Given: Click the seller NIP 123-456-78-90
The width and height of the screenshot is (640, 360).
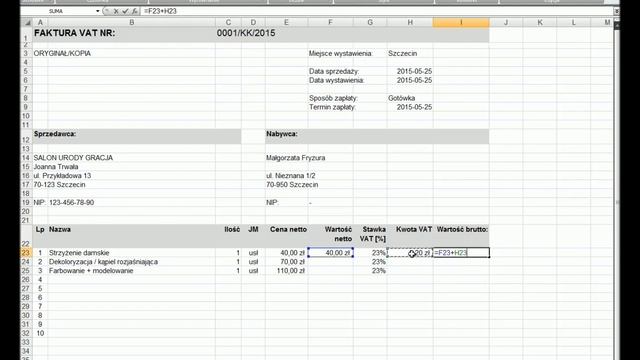Looking at the screenshot, I should tap(71, 202).
